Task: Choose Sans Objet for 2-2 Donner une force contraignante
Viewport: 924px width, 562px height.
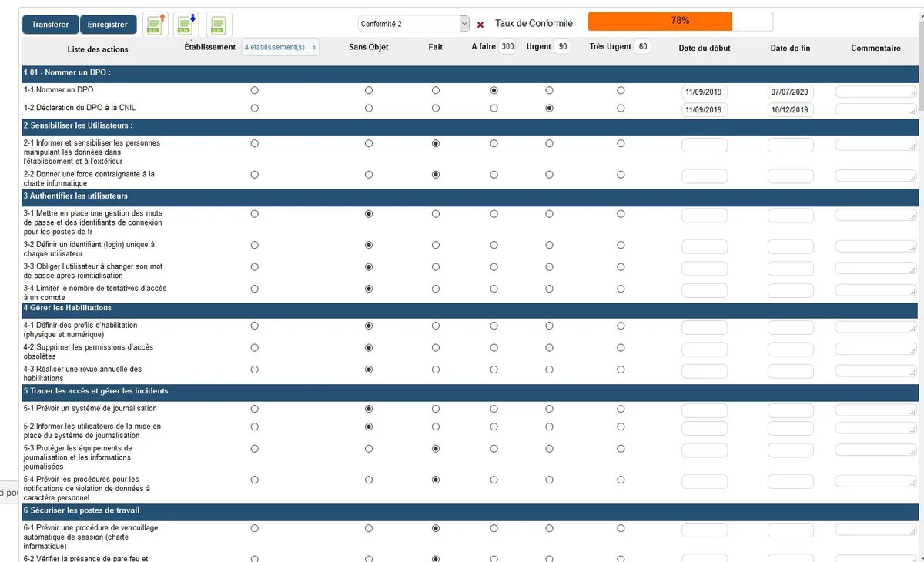Action: pos(369,175)
